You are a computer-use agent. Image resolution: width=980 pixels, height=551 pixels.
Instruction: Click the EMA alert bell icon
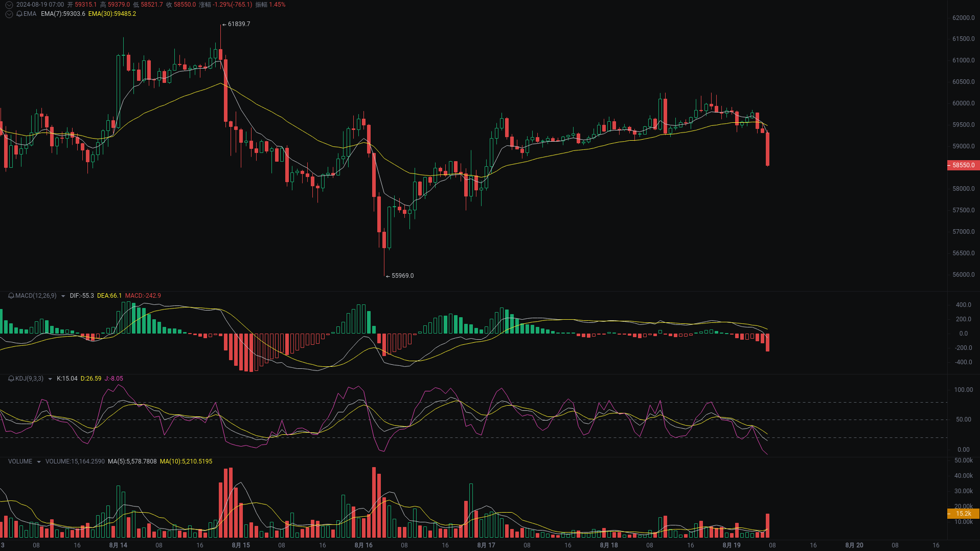(19, 14)
